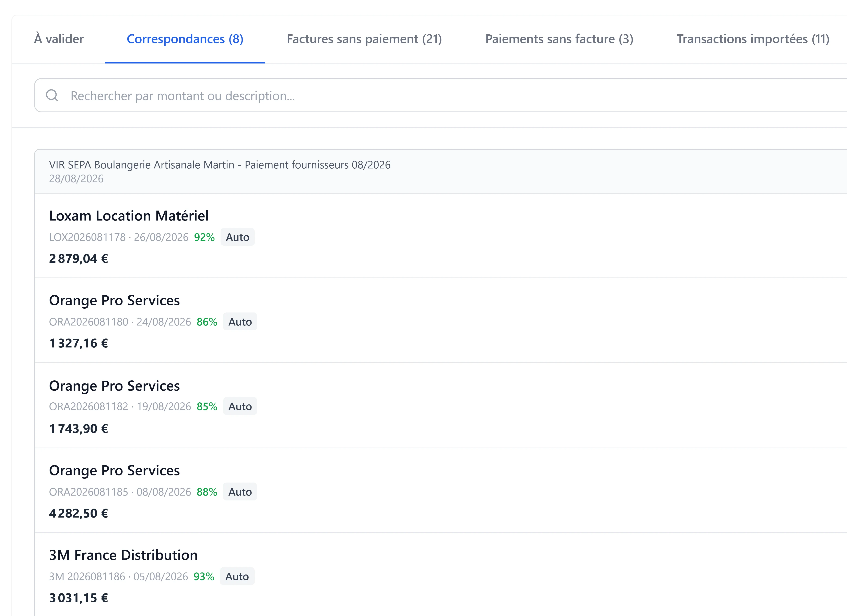Click the 85% match score
Image resolution: width=847 pixels, height=616 pixels.
tap(207, 406)
